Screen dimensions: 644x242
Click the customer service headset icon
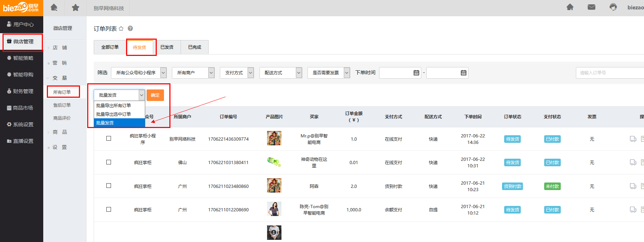coord(613,7)
